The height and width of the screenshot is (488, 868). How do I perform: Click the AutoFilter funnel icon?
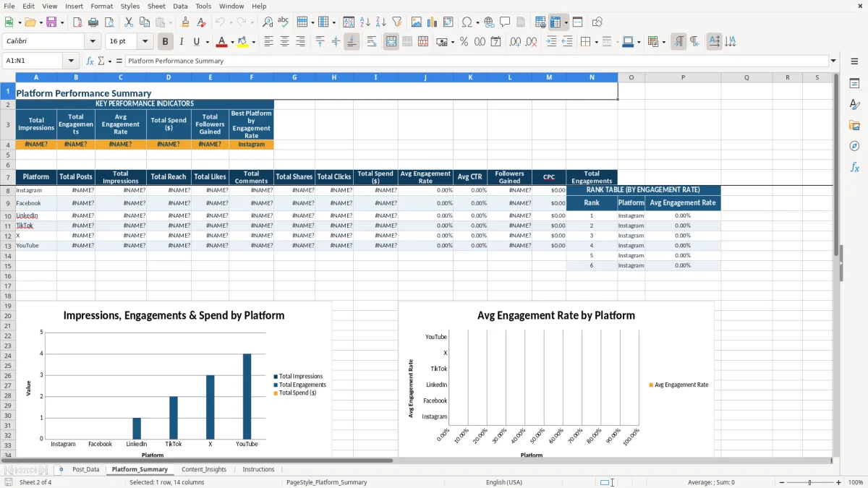pos(397,22)
